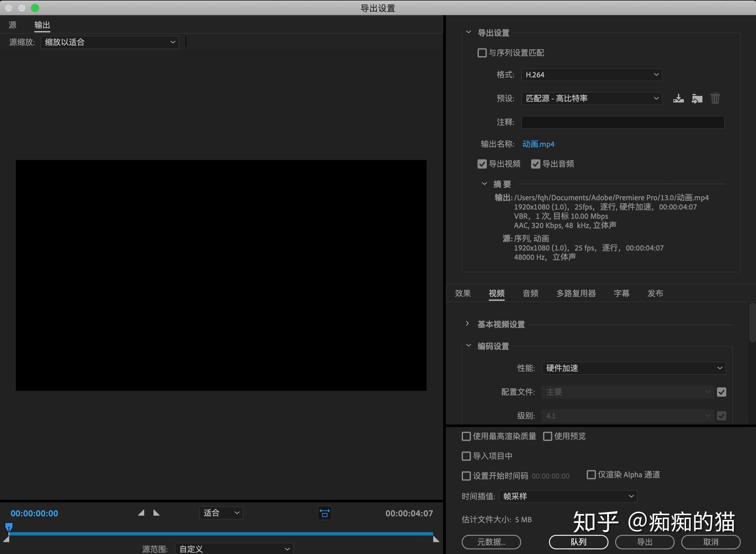Click the blue playhead marker on timeline
Viewport: 756px width, 554px height.
click(9, 527)
